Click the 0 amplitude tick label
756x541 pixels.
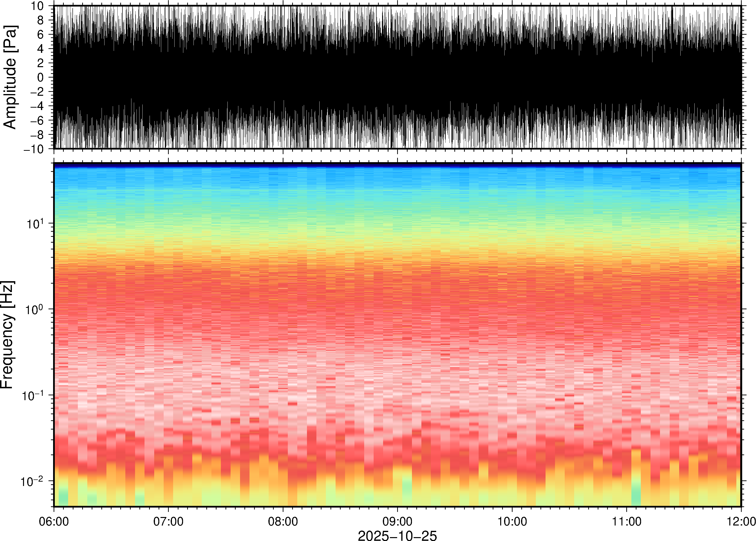41,78
